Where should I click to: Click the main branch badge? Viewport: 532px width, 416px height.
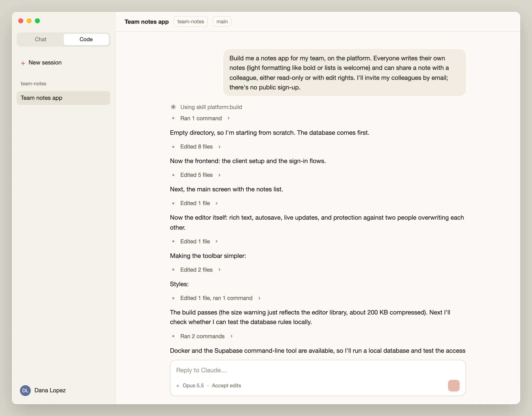coord(222,21)
